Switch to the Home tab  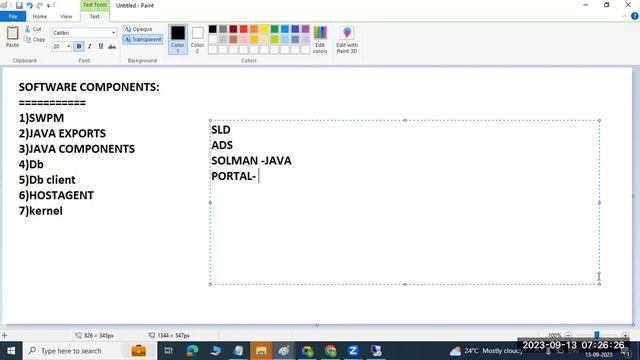tap(40, 16)
